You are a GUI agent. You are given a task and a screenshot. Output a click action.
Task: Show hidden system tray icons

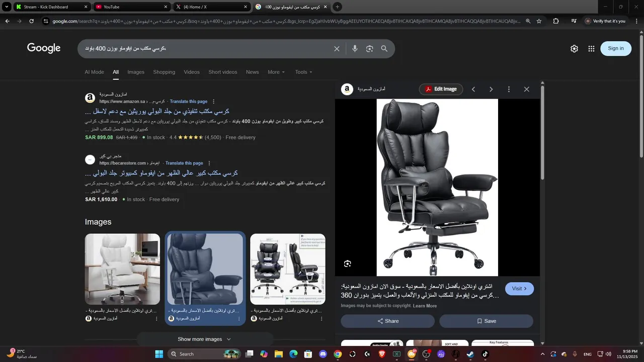tap(542, 354)
